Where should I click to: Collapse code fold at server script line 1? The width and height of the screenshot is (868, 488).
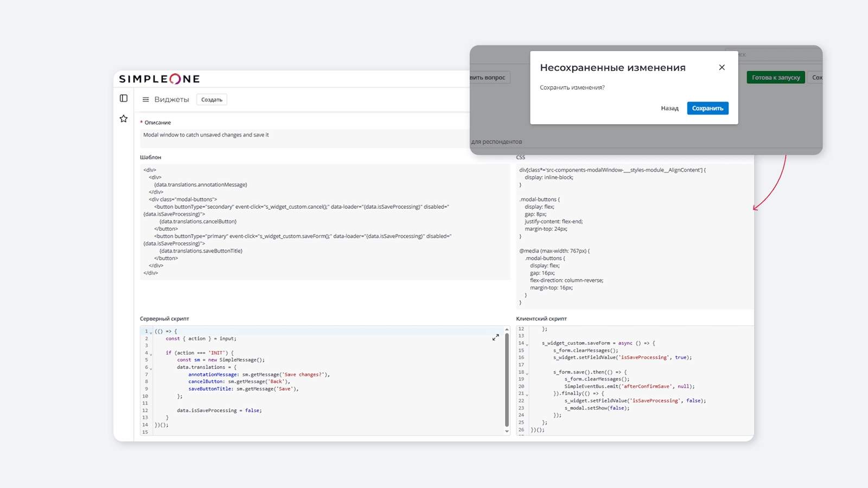[x=151, y=332]
